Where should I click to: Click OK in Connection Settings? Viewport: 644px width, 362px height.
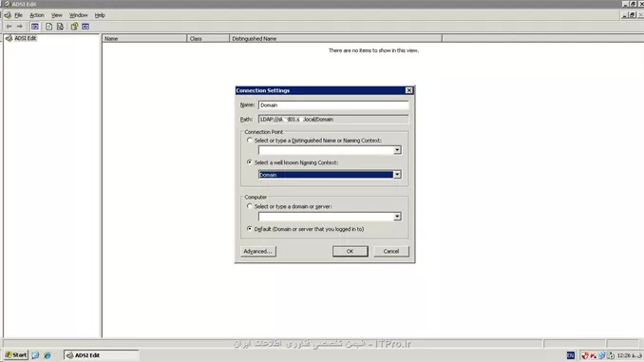pyautogui.click(x=350, y=251)
